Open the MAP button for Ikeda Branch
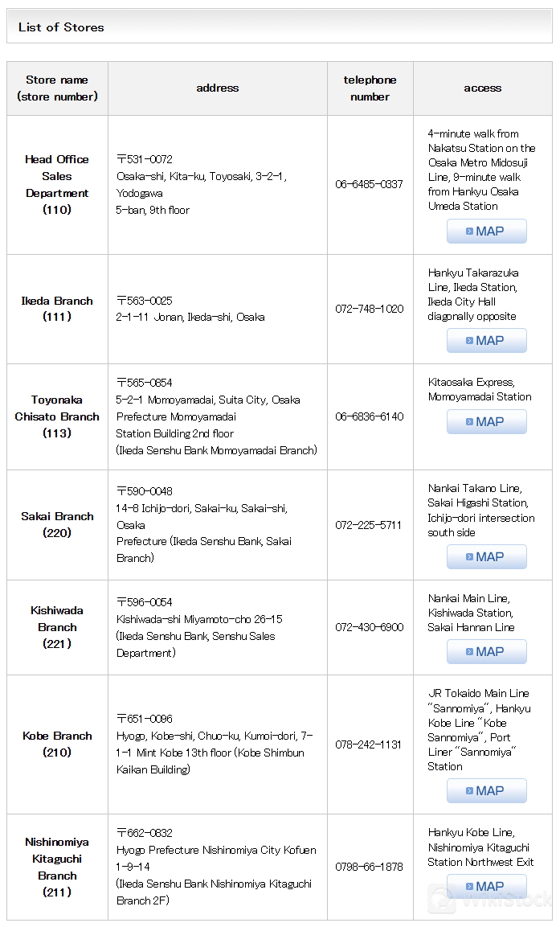Screen dimensions: 560x927 (x=486, y=341)
